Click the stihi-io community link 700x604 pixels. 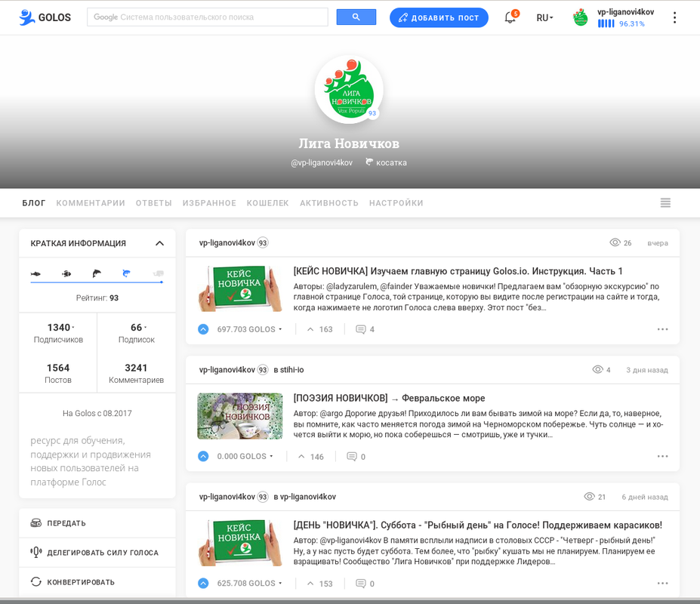[x=292, y=370]
